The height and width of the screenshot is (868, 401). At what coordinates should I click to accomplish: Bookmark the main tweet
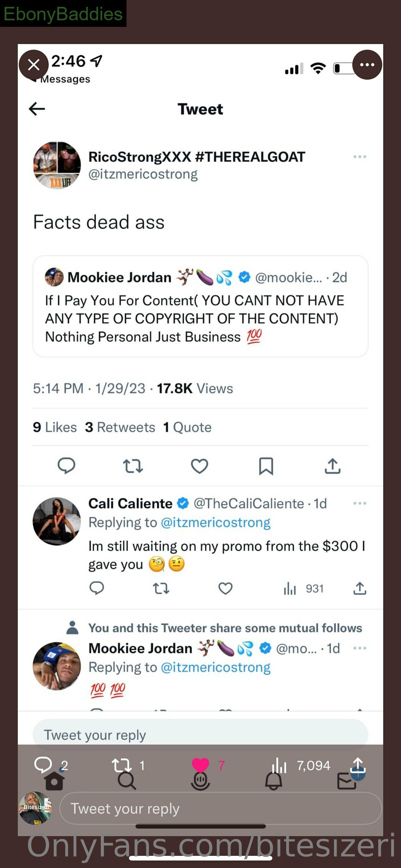[x=266, y=466]
